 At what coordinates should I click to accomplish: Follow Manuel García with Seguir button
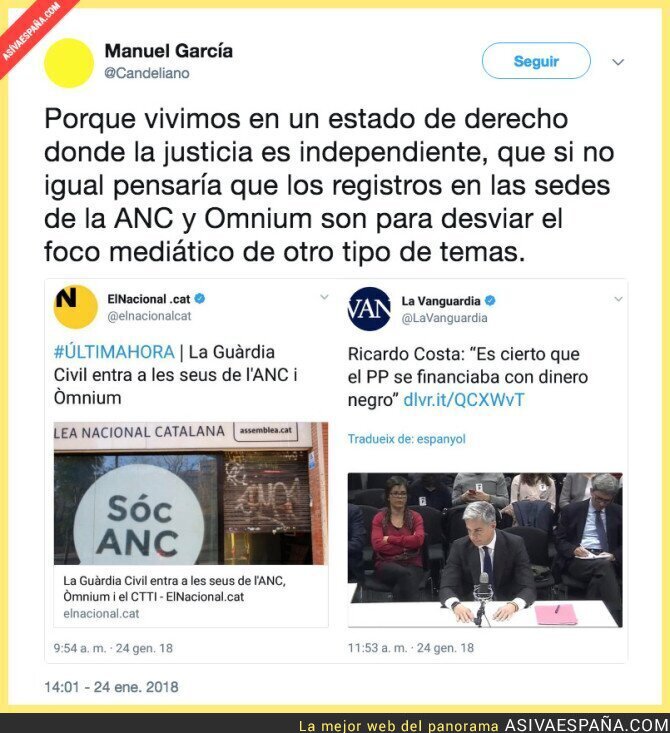[x=536, y=61]
